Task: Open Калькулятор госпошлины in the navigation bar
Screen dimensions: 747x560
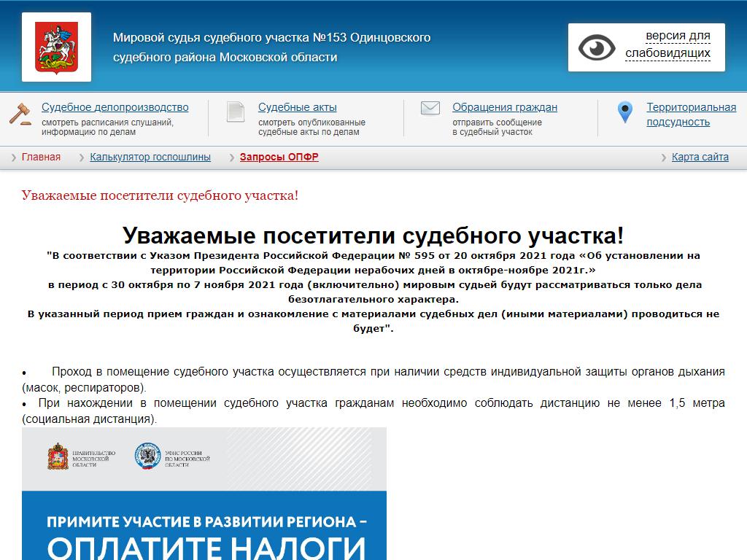Action: [x=150, y=157]
